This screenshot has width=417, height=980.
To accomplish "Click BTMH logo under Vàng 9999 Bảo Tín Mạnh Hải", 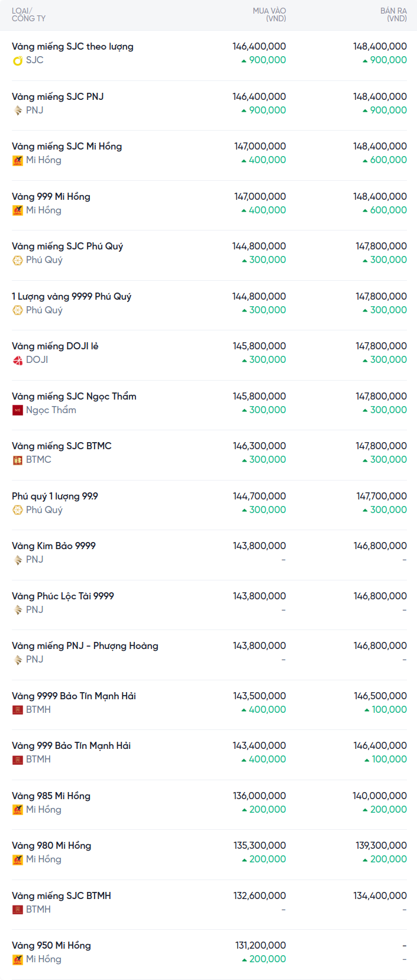I will click(18, 710).
